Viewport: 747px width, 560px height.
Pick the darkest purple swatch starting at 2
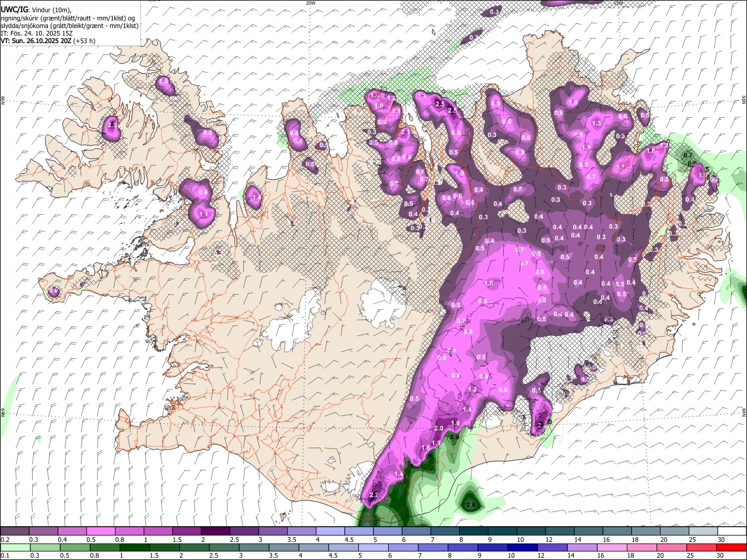point(215,531)
